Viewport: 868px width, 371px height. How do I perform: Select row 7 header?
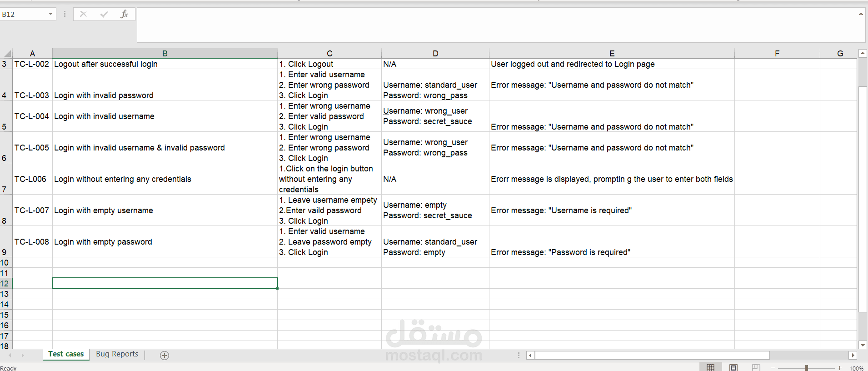6,179
